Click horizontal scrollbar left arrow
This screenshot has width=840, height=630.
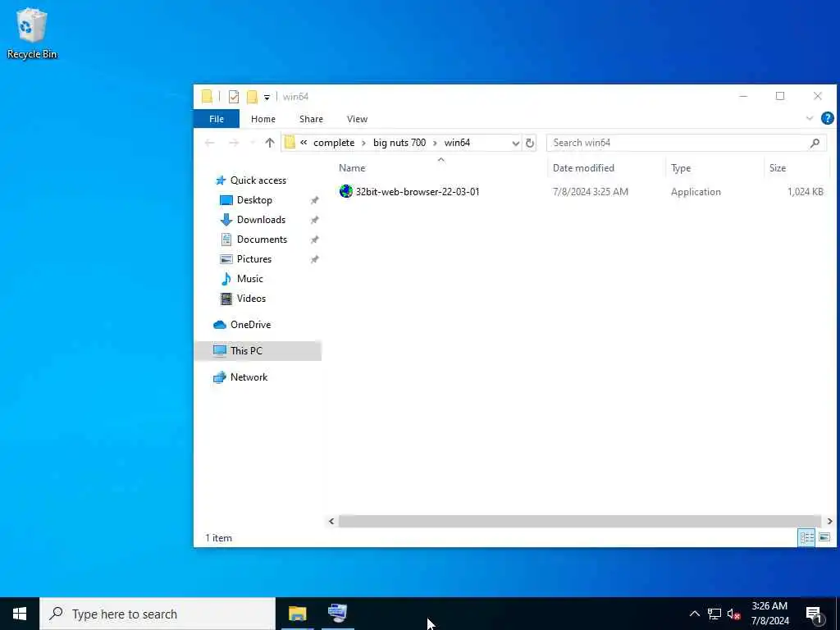pos(331,521)
